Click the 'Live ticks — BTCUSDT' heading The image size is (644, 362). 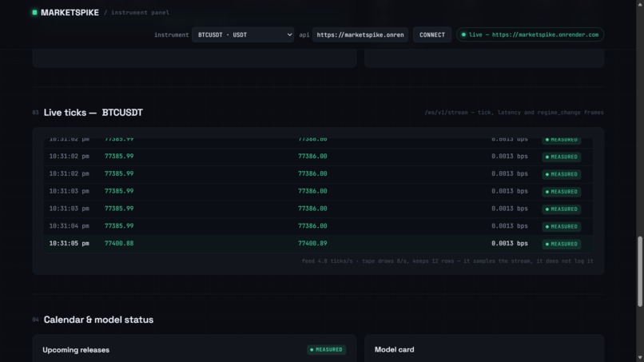tap(93, 113)
